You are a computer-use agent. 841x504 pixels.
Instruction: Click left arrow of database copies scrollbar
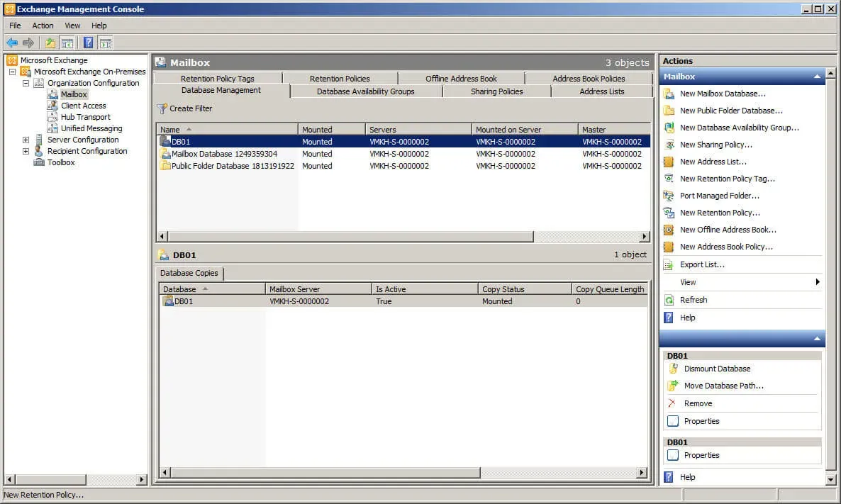coord(165,472)
